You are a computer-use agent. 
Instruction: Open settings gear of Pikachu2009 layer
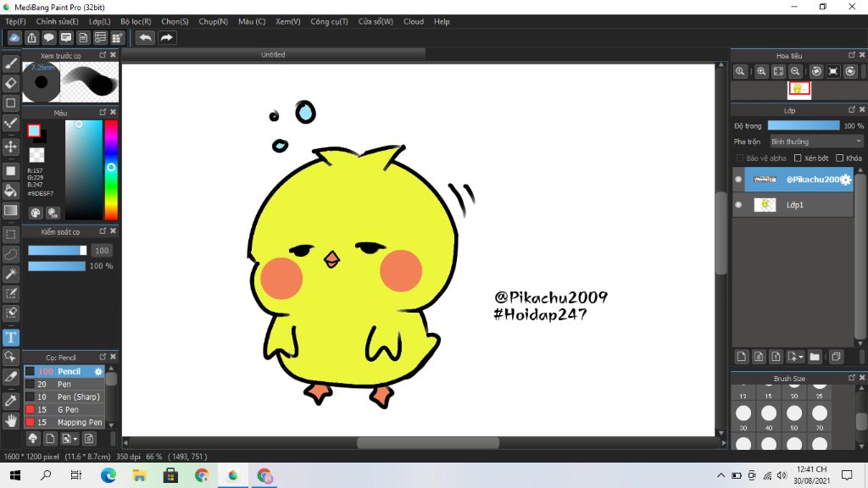click(x=845, y=180)
